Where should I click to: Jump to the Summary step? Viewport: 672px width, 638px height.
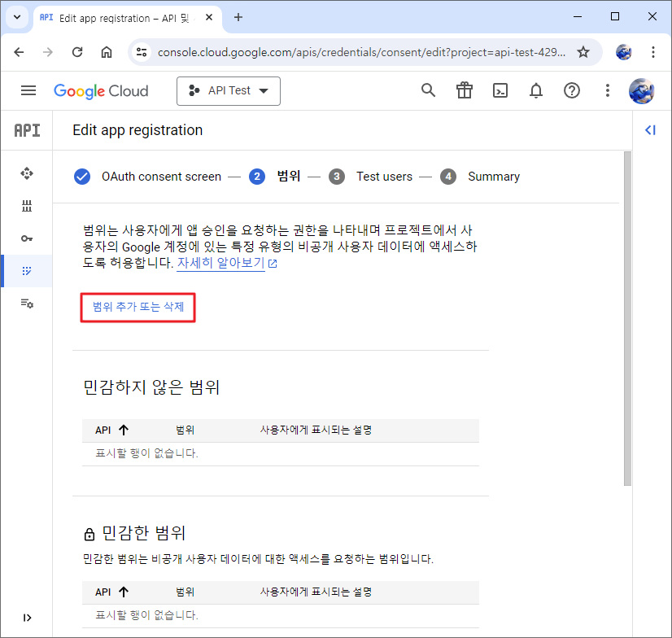pos(480,177)
